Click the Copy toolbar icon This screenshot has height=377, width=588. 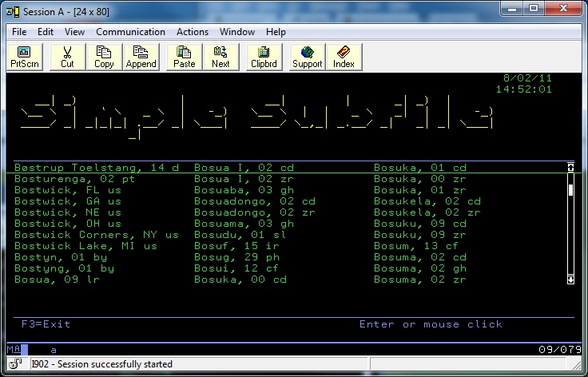pyautogui.click(x=104, y=57)
